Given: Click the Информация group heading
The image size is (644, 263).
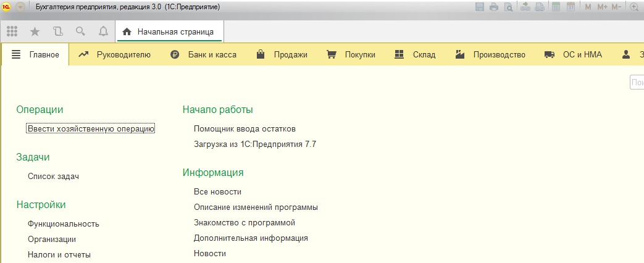Looking at the screenshot, I should click(x=213, y=173).
